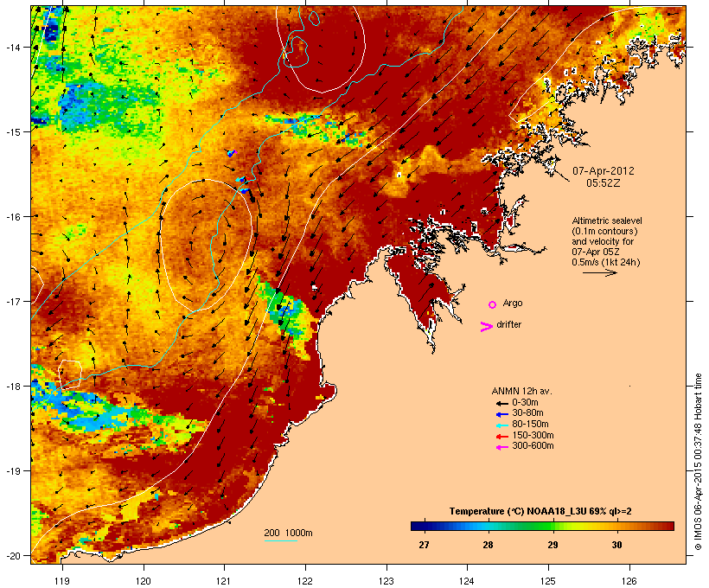Click the cyan 200m bathymetry legend line
The image size is (709, 588).
click(280, 540)
